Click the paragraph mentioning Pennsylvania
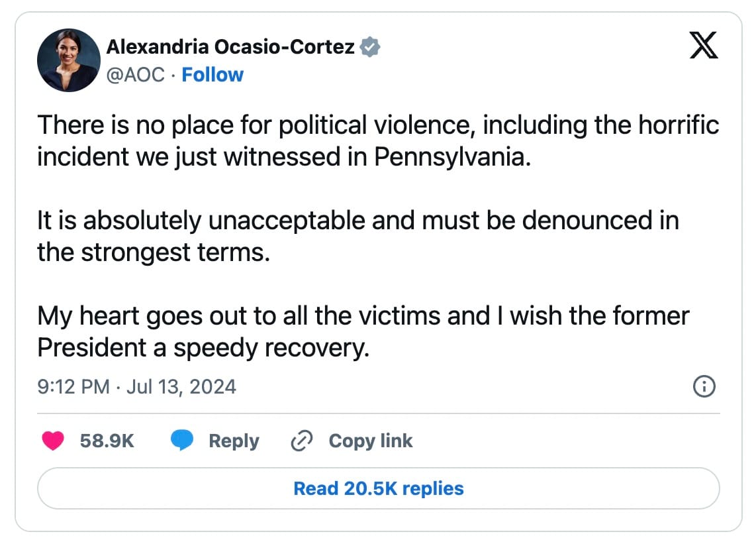 tap(379, 141)
